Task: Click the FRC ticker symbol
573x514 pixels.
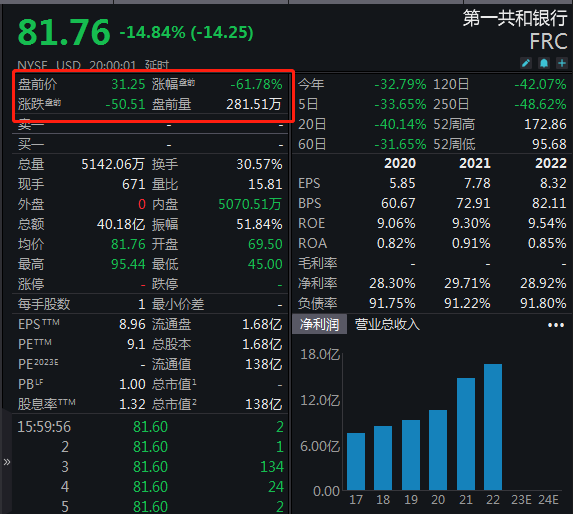Action: pos(548,41)
